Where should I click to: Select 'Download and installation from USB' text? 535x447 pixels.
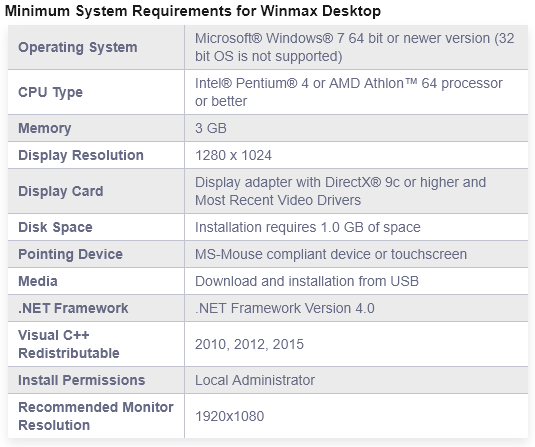pos(307,281)
